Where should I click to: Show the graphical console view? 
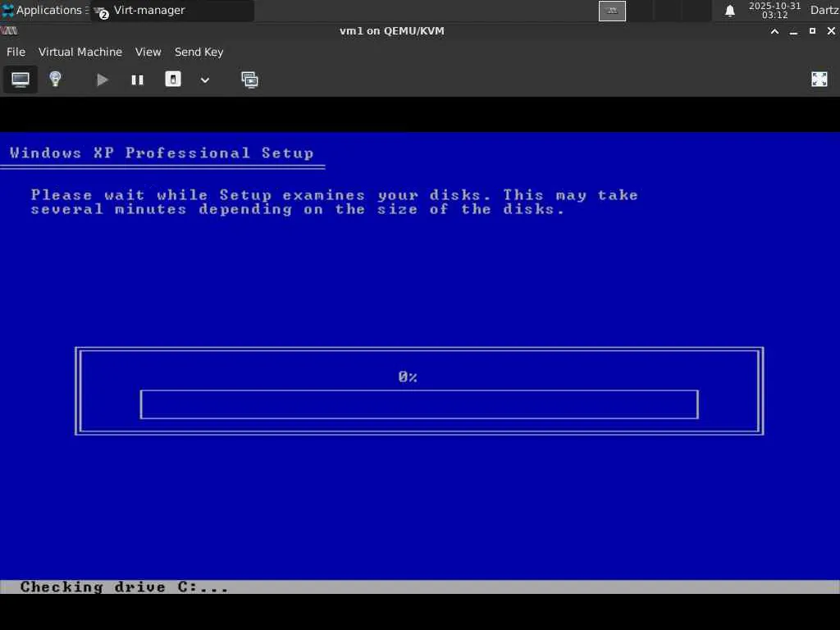tap(21, 80)
